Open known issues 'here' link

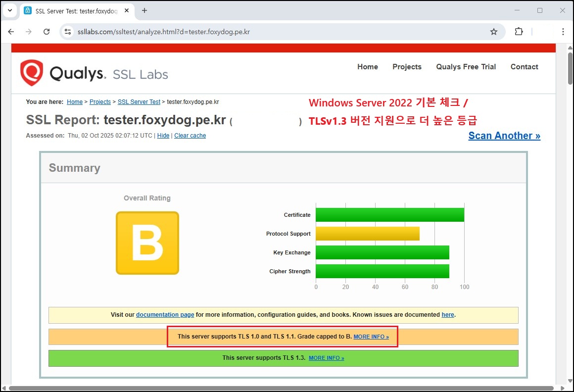(x=448, y=315)
